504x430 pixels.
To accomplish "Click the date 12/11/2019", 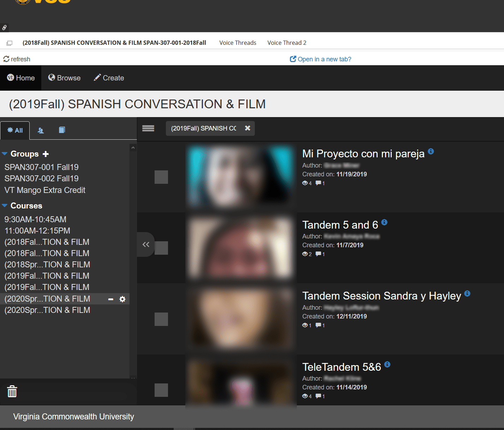I will click(x=352, y=316).
